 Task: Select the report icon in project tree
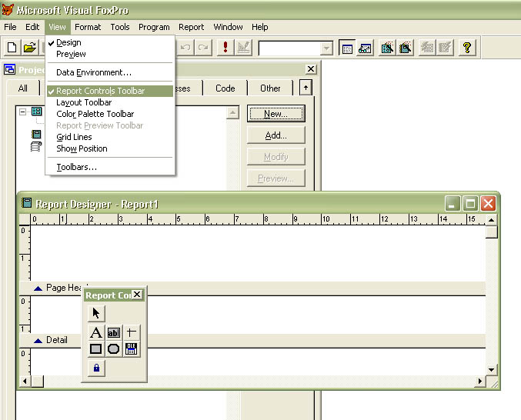click(x=36, y=134)
